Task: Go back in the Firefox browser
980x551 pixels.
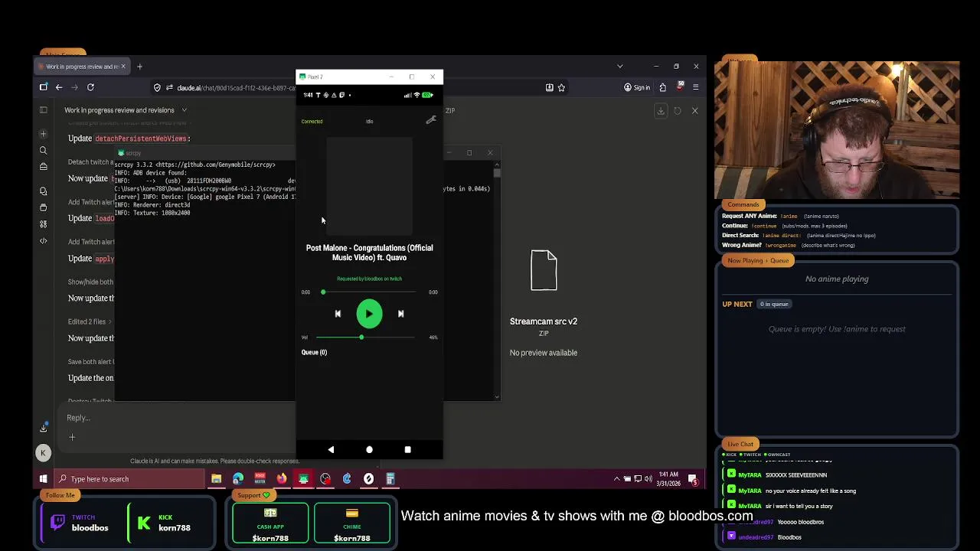Action: [x=59, y=87]
